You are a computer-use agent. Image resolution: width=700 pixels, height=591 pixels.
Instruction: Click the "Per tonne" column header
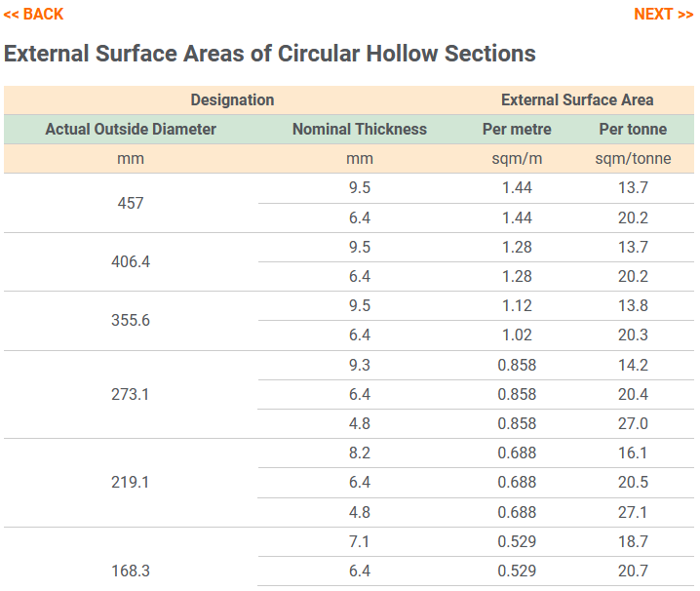pyautogui.click(x=633, y=129)
